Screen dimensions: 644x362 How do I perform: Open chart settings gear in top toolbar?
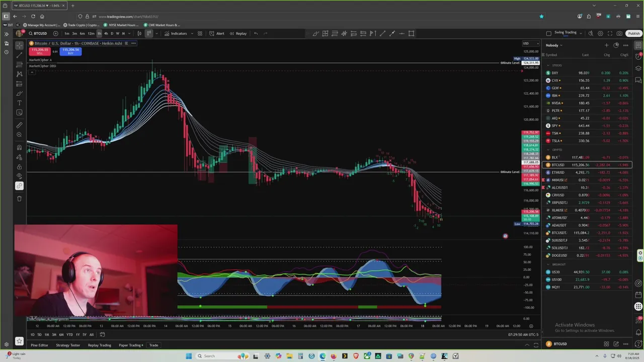coord(600,34)
